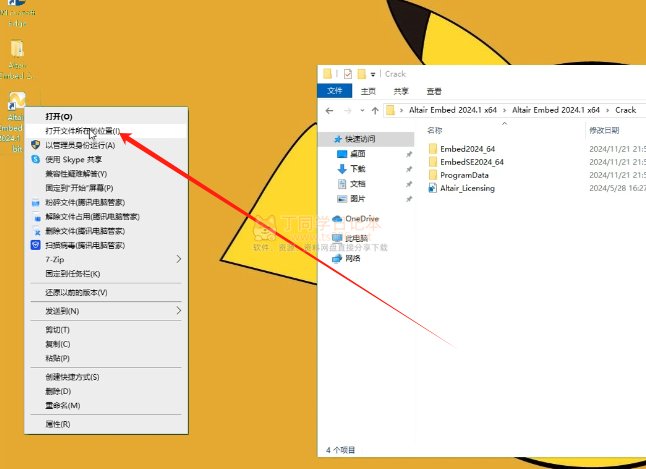Select the Altair_Licensing file
The width and height of the screenshot is (646, 469).
[x=467, y=188]
